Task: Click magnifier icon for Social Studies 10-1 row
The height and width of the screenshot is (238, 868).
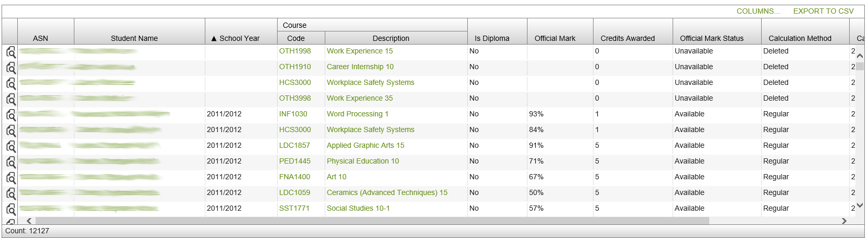Action: 10,209
